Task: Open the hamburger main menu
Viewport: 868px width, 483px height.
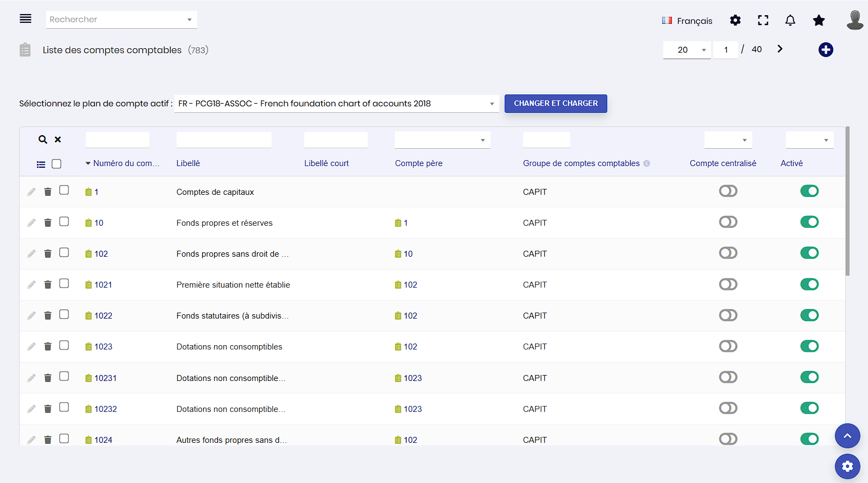Action: [26, 19]
